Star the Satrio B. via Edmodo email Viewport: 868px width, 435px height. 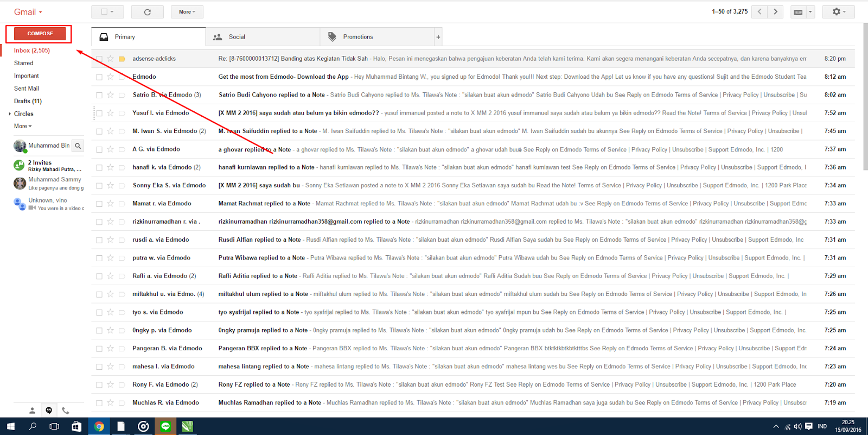pos(110,94)
